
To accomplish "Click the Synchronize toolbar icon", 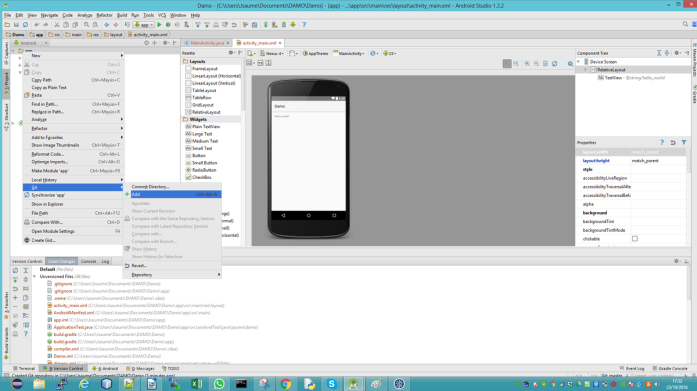I will [25, 25].
